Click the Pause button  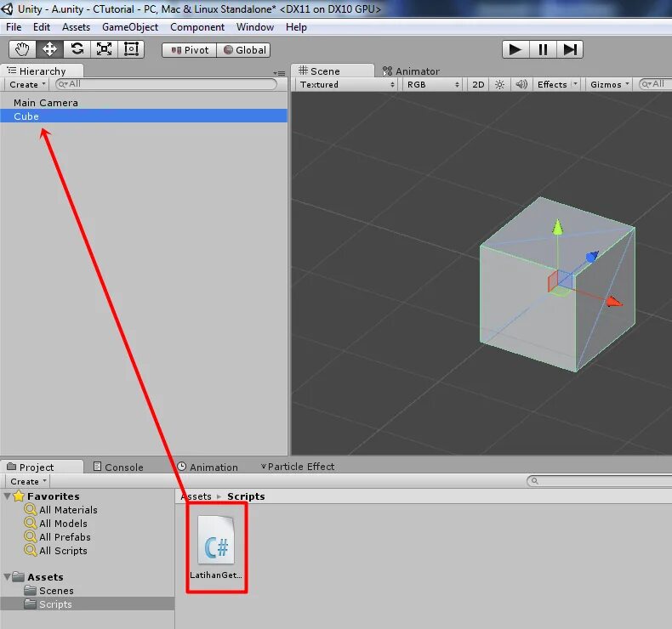click(x=543, y=49)
